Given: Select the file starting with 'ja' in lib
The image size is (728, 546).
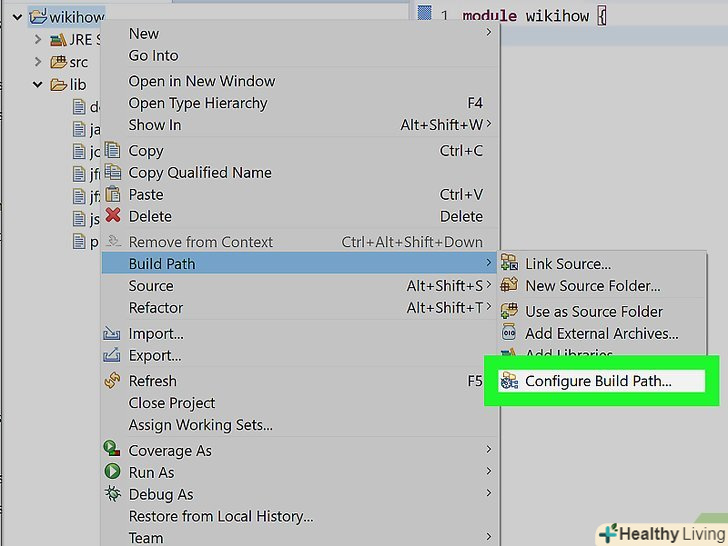Looking at the screenshot, I should point(86,129).
